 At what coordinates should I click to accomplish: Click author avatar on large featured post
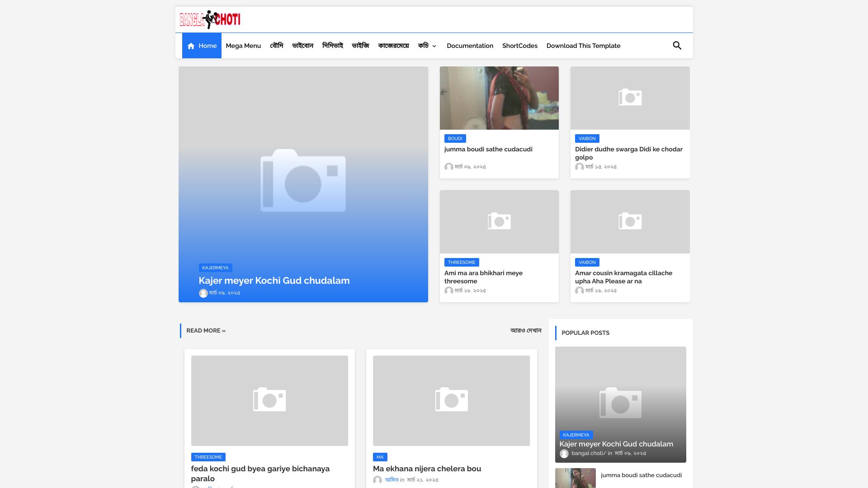[203, 293]
